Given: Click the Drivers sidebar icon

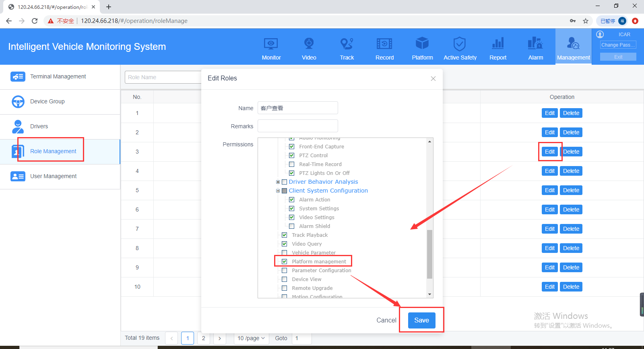Looking at the screenshot, I should click(x=18, y=126).
